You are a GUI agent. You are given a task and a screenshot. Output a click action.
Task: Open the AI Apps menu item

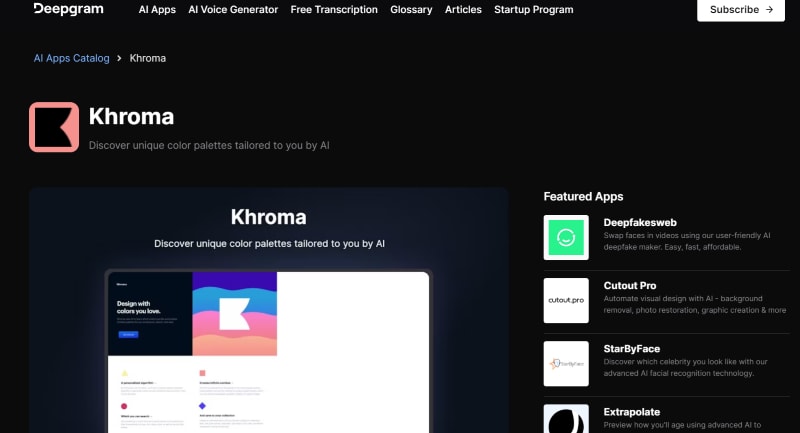click(x=157, y=10)
